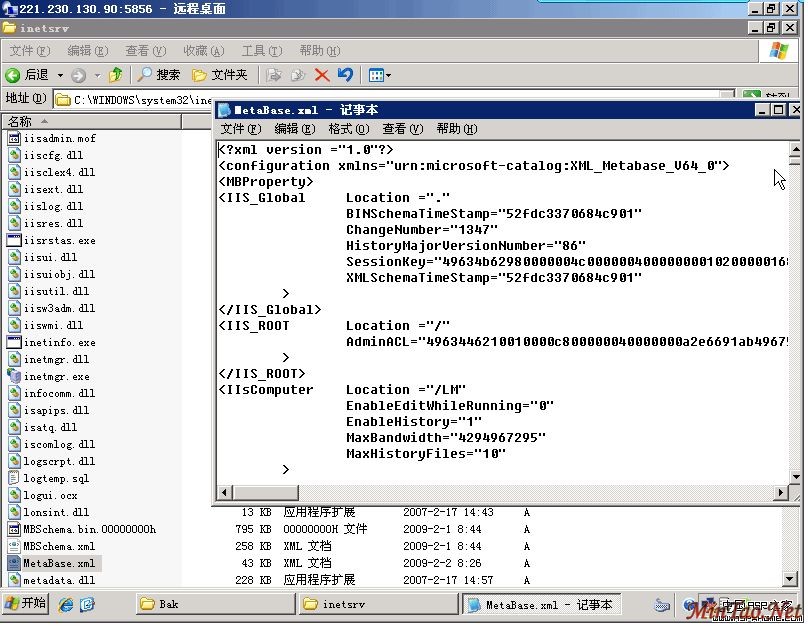Open the Forward button dropdown arrow
Image resolution: width=808 pixels, height=627 pixels.
(x=97, y=75)
